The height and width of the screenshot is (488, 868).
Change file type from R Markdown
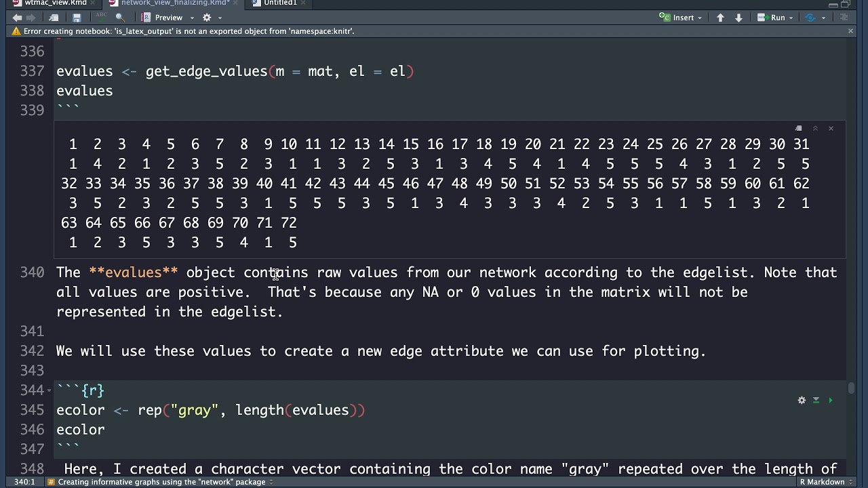pos(825,482)
